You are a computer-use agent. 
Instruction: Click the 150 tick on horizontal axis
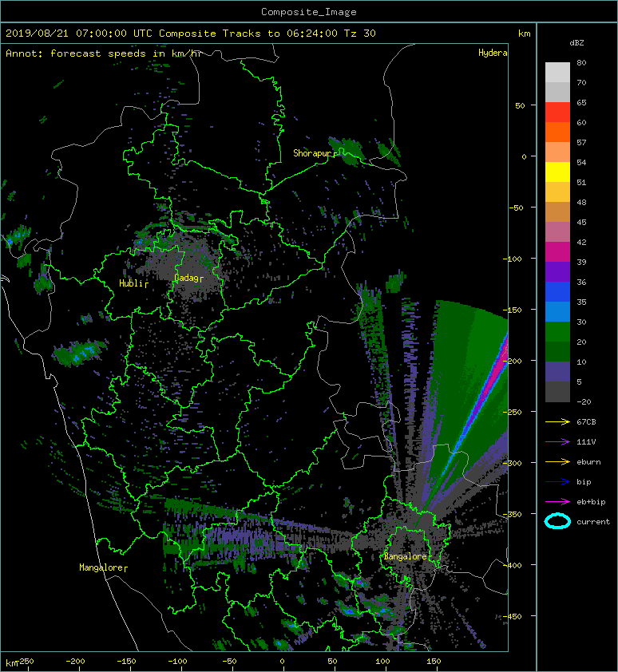pyautogui.click(x=434, y=662)
